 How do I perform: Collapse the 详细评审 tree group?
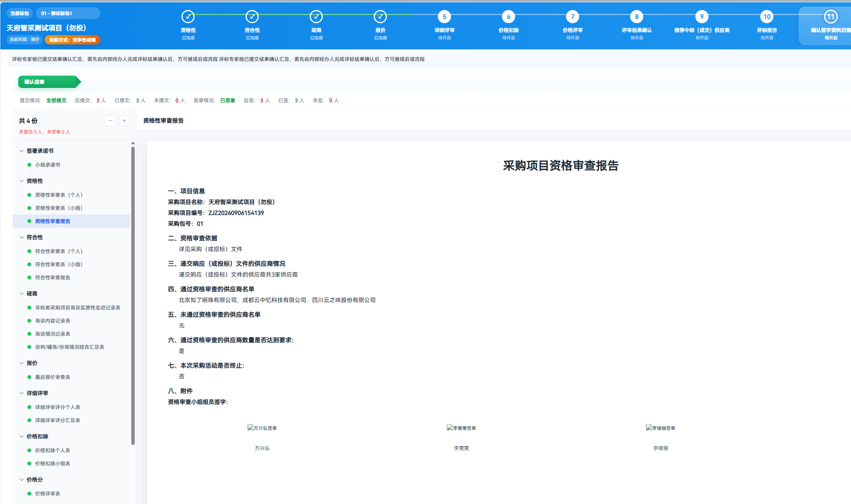point(22,393)
